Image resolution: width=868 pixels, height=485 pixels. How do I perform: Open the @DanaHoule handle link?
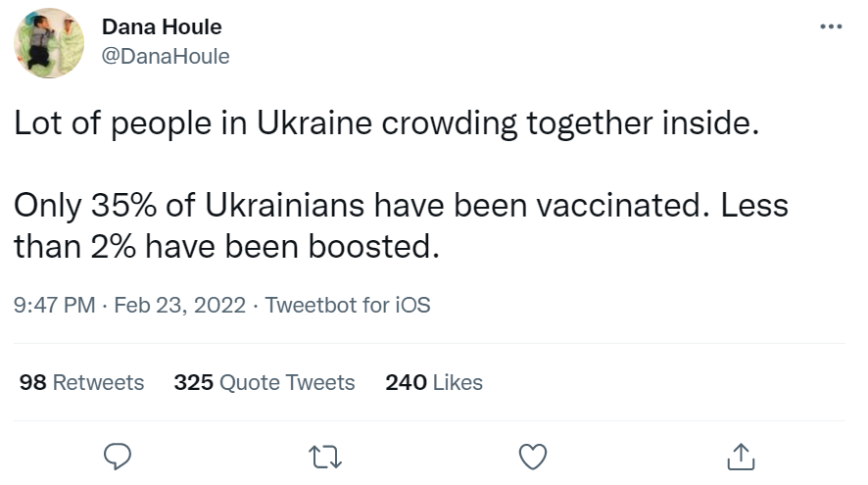(166, 56)
